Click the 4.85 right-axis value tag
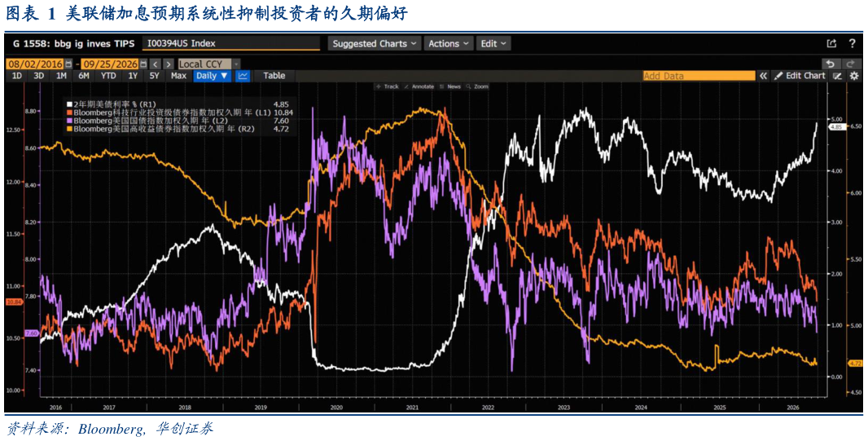 [836, 127]
